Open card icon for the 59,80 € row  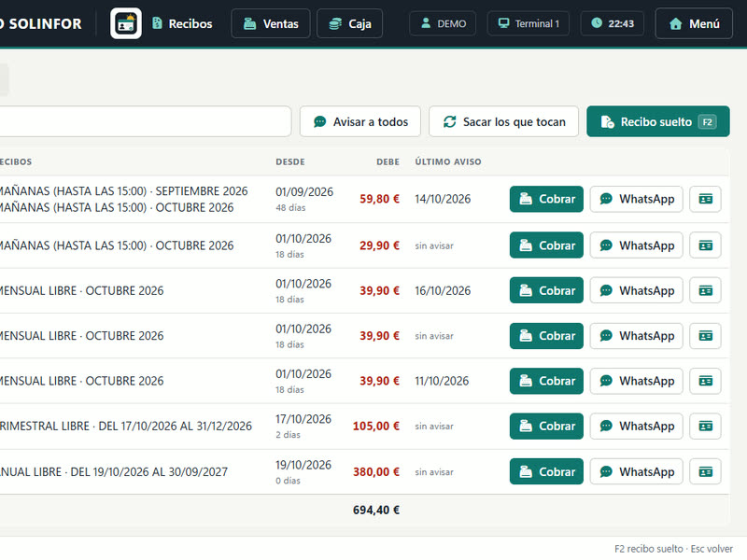pyautogui.click(x=706, y=199)
